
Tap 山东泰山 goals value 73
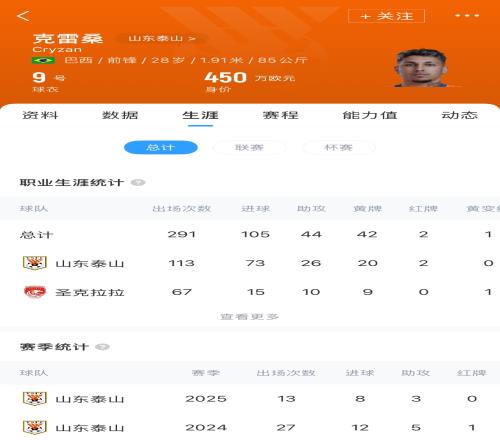pyautogui.click(x=255, y=263)
